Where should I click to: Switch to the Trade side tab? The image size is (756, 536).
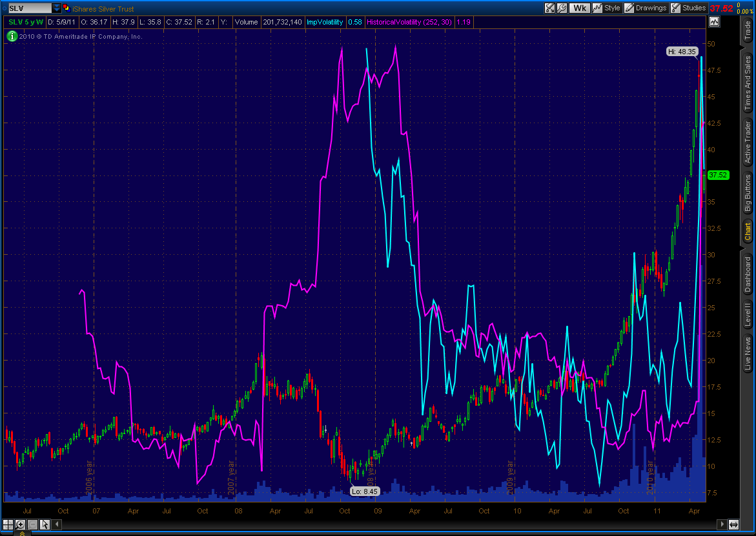click(748, 30)
